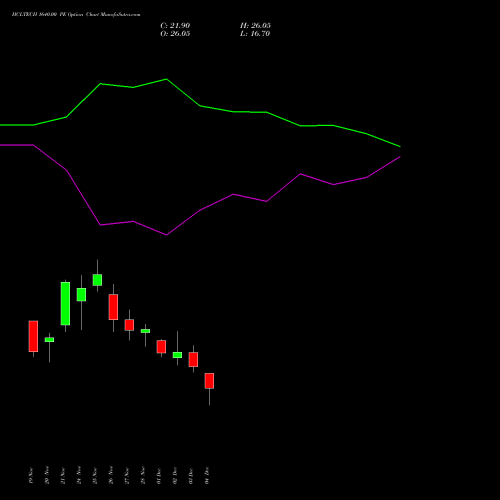The image size is (500, 500).
Task: Select the red candlestick for 26 Nov
Action: pos(113,307)
